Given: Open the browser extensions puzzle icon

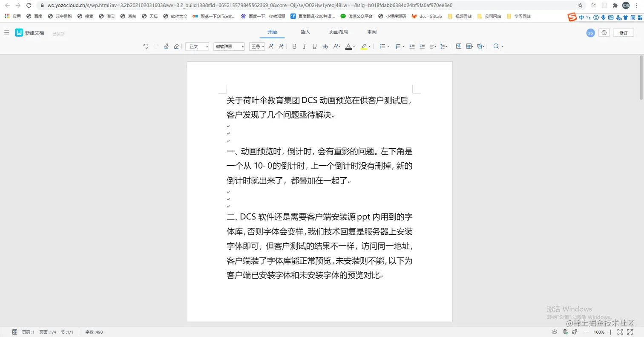Looking at the screenshot, I should (x=615, y=6).
